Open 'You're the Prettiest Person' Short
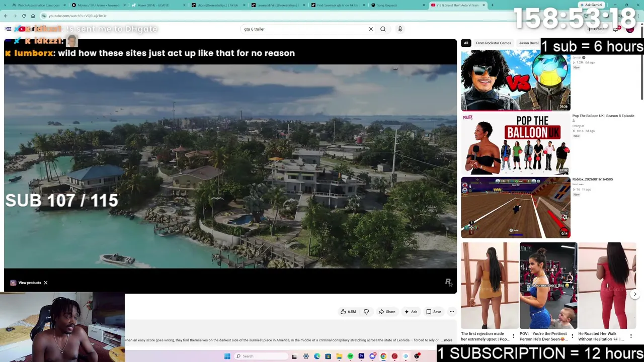Viewport: 644px width, 362px height. point(548,286)
